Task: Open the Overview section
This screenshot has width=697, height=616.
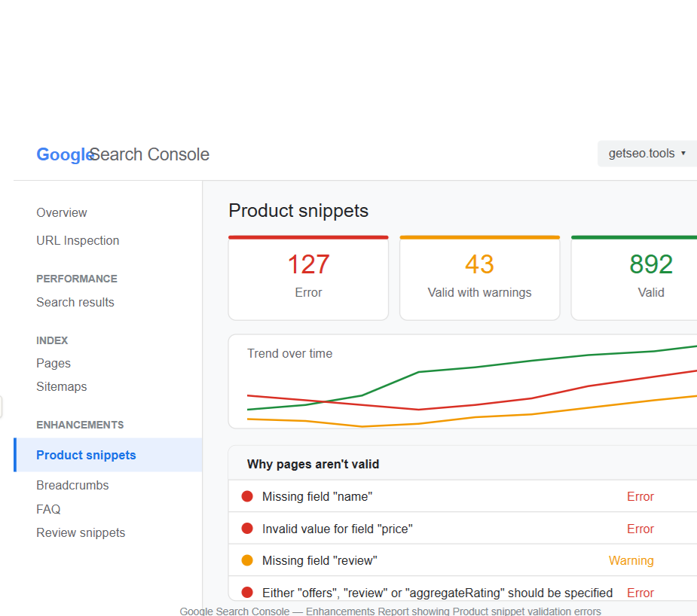Action: [x=61, y=212]
